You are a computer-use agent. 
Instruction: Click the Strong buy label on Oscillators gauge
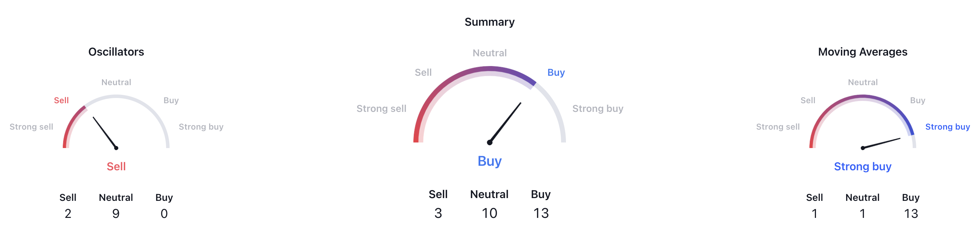click(201, 127)
